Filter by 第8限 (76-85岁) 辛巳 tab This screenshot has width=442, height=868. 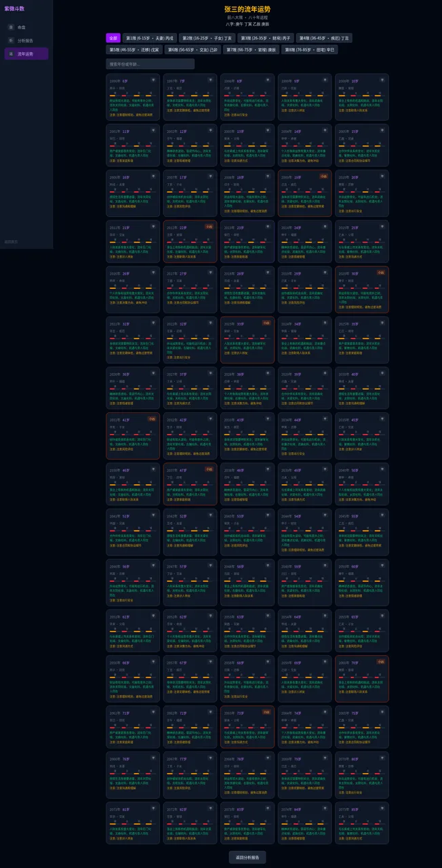pyautogui.click(x=309, y=50)
